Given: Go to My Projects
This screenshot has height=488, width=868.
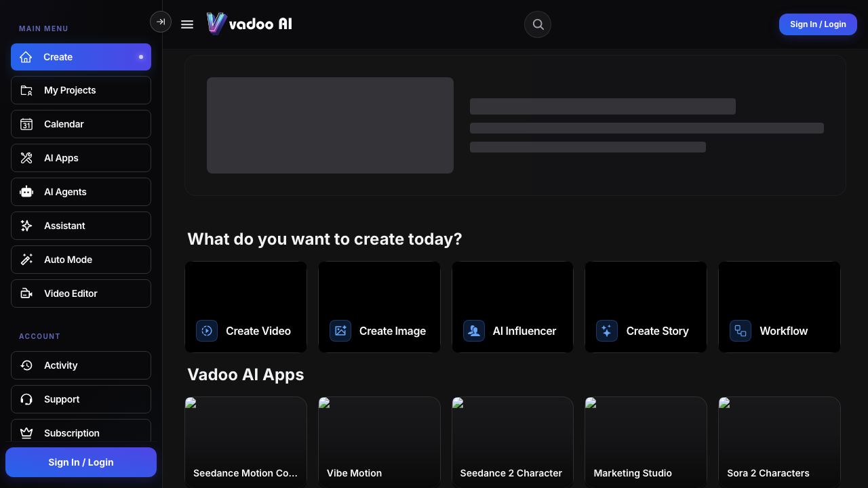Looking at the screenshot, I should 81,90.
